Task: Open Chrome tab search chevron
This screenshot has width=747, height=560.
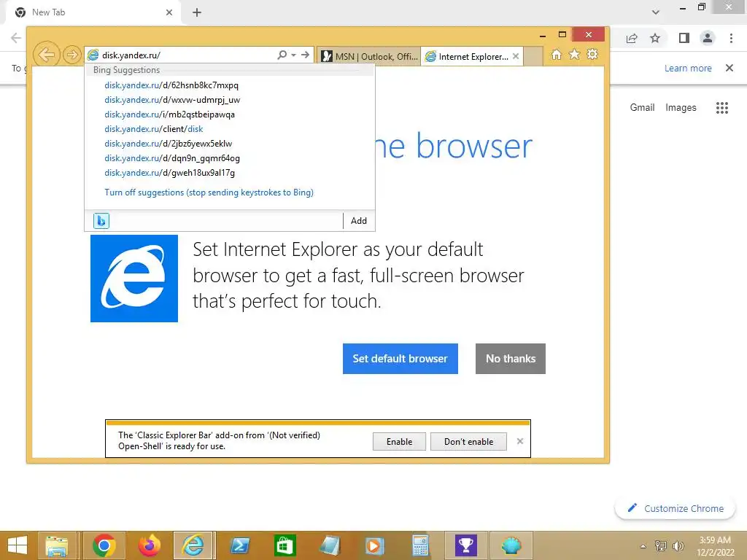Action: 656,12
